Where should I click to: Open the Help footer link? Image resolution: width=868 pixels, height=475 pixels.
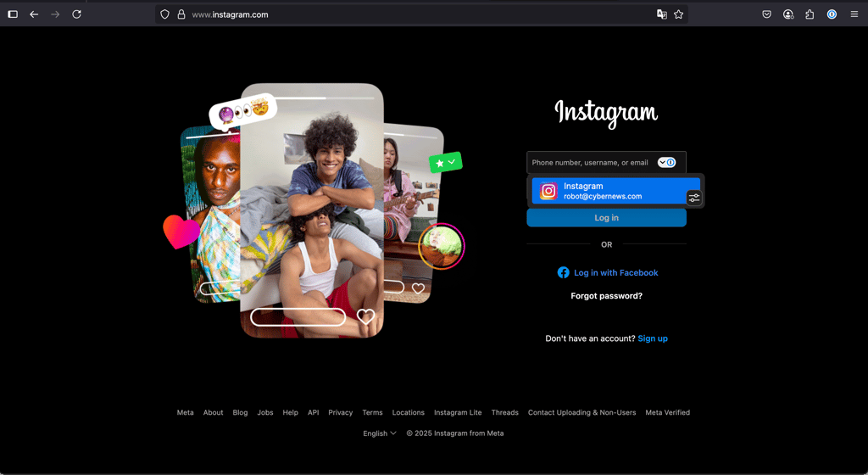[x=290, y=412]
